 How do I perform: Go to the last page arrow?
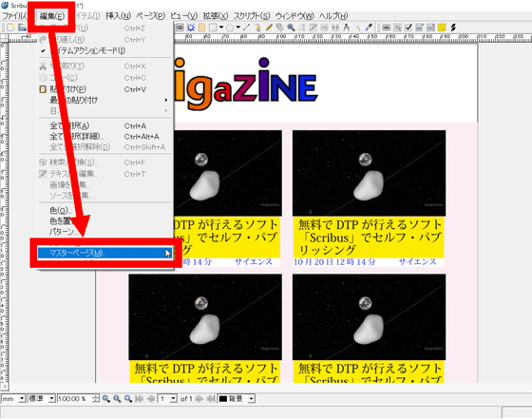click(x=210, y=399)
